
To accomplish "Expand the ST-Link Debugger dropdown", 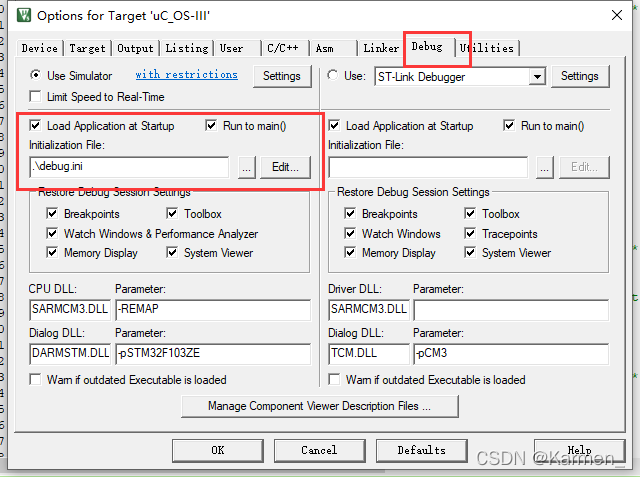I will pos(537,76).
